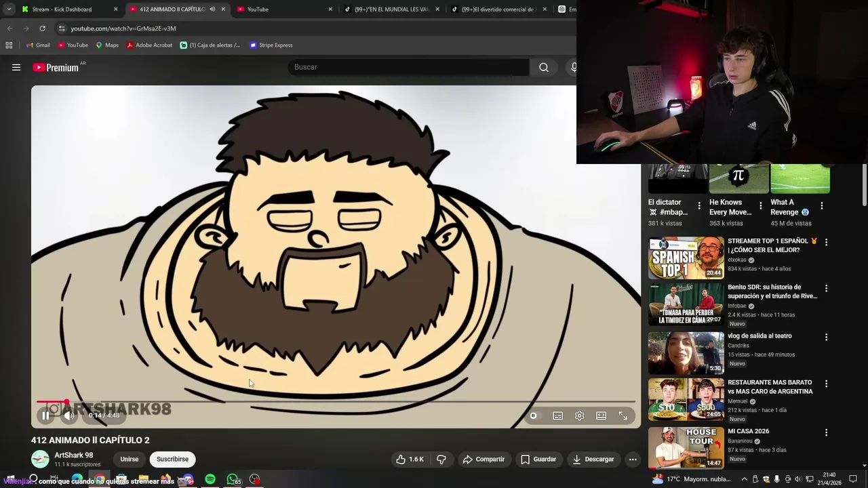The height and width of the screenshot is (488, 868).
Task: Like the video with 1.6 K thumbs up
Action: tap(410, 459)
